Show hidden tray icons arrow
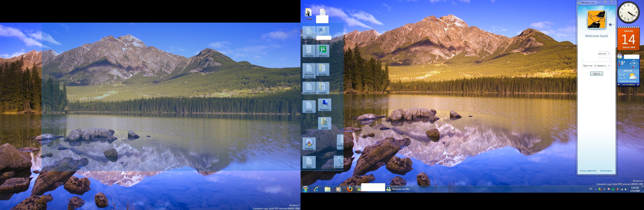This screenshot has width=644, height=210. pyautogui.click(x=596, y=189)
